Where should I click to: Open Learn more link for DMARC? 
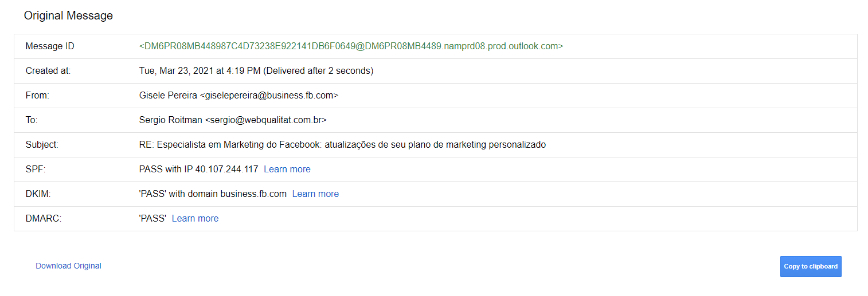tap(195, 219)
